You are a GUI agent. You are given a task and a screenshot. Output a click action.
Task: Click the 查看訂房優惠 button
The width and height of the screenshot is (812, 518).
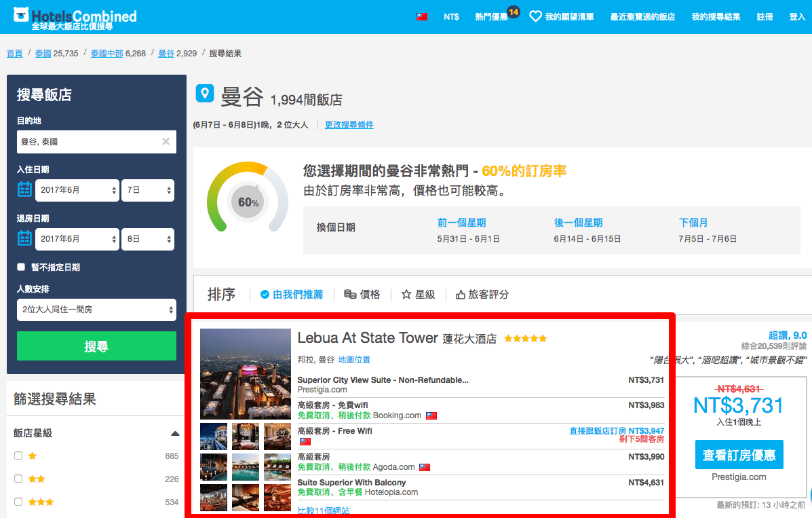tap(739, 455)
